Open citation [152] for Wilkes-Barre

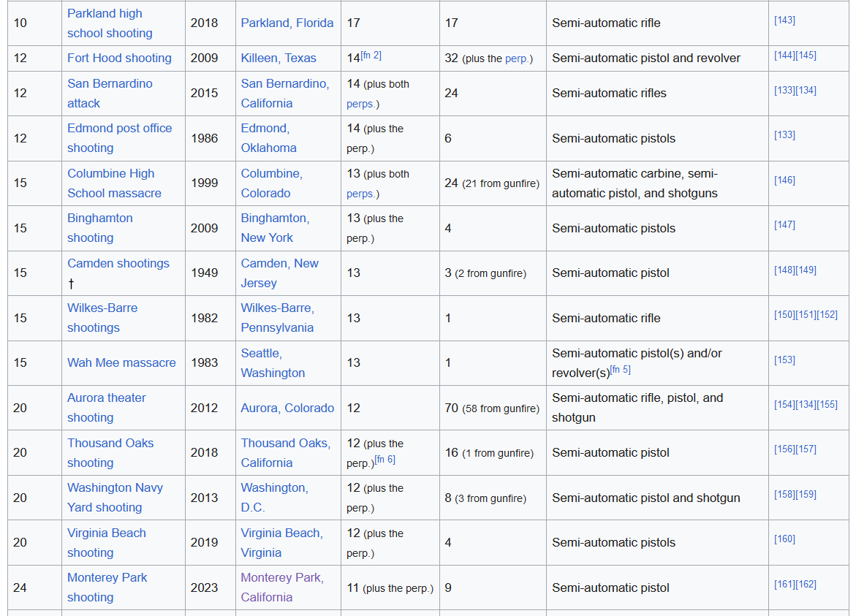[827, 315]
